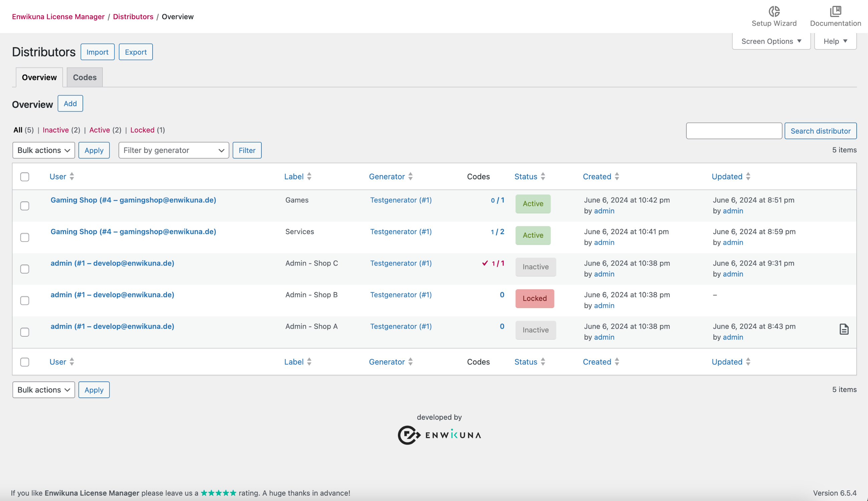The width and height of the screenshot is (868, 501).
Task: Click the Active status badge in the Games row
Action: (x=533, y=204)
